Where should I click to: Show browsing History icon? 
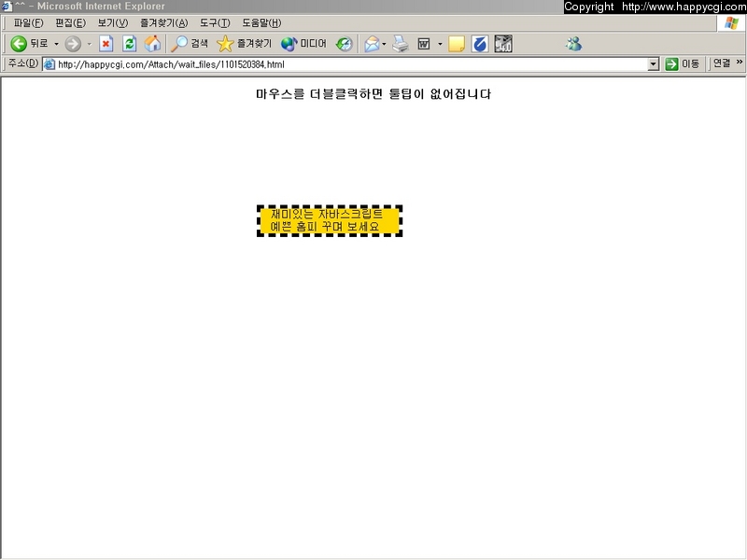click(344, 44)
